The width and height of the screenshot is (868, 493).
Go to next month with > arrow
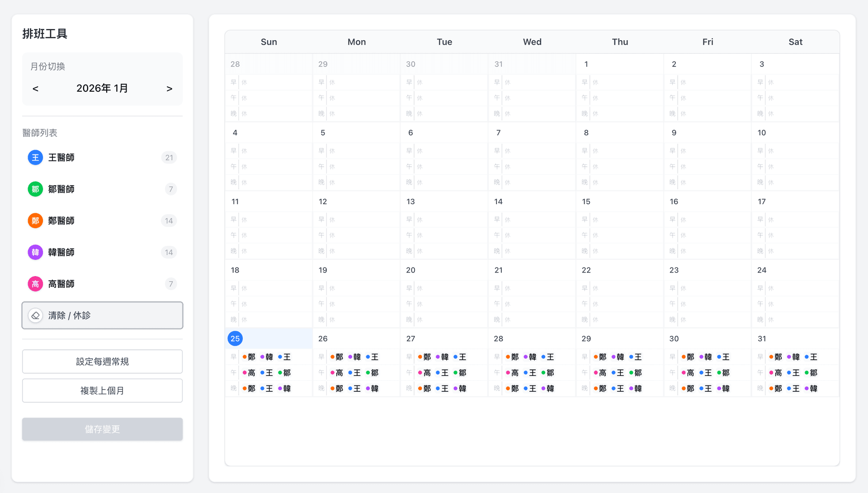[x=169, y=89]
